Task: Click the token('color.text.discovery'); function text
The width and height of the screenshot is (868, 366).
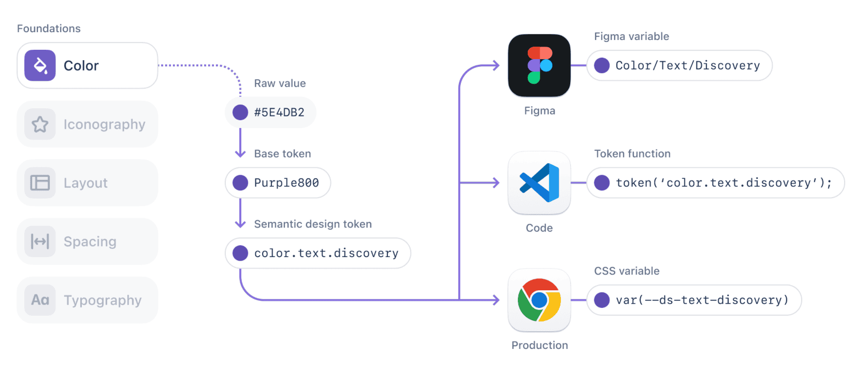Action: pyautogui.click(x=724, y=183)
